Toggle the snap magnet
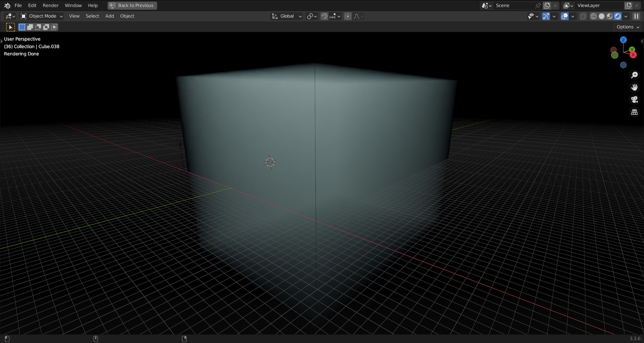 324,16
